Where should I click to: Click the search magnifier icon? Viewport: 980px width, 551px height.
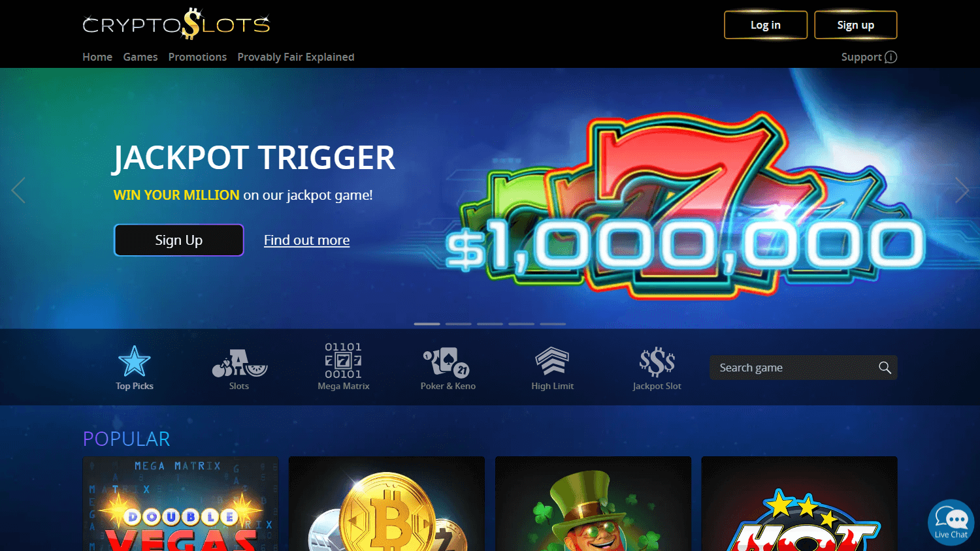click(x=885, y=368)
